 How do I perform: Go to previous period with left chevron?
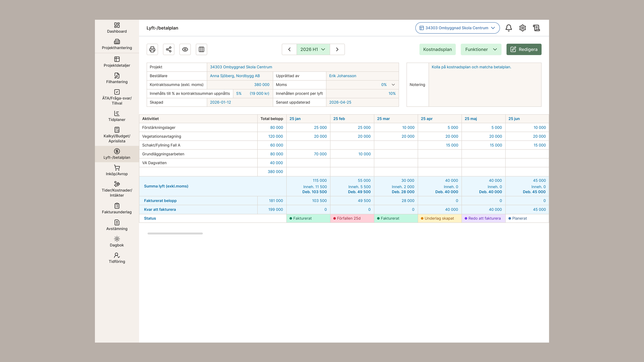(x=289, y=49)
